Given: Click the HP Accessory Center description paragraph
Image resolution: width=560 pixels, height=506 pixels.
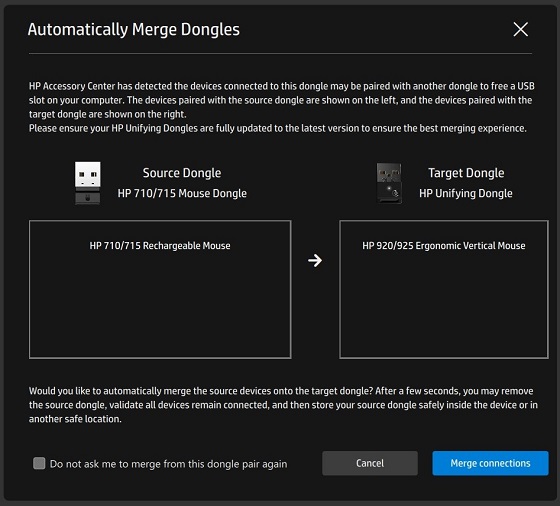Looking at the screenshot, I should [x=281, y=100].
